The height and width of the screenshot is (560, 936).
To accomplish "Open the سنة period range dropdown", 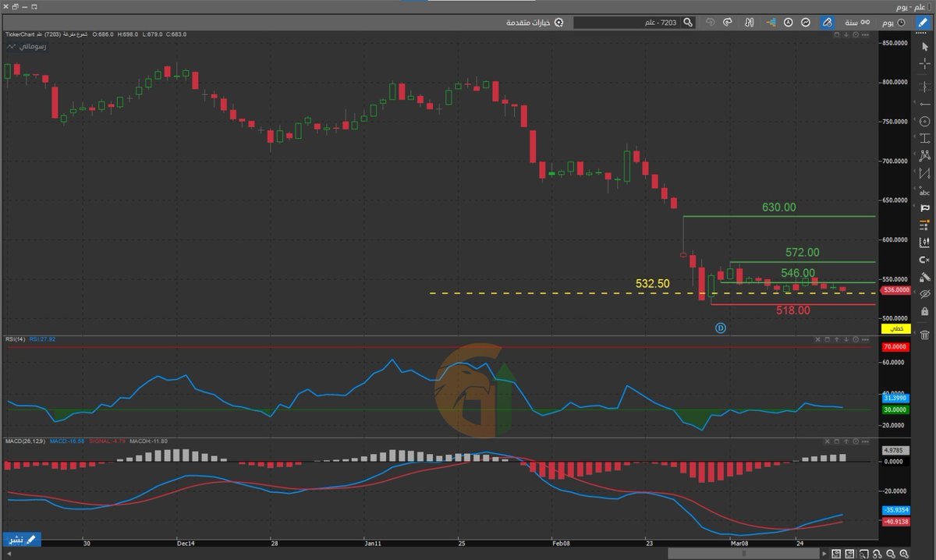I will [856, 23].
